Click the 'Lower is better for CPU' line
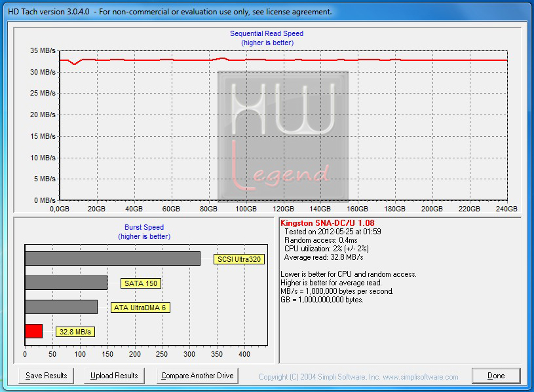534x392 pixels. (x=349, y=274)
